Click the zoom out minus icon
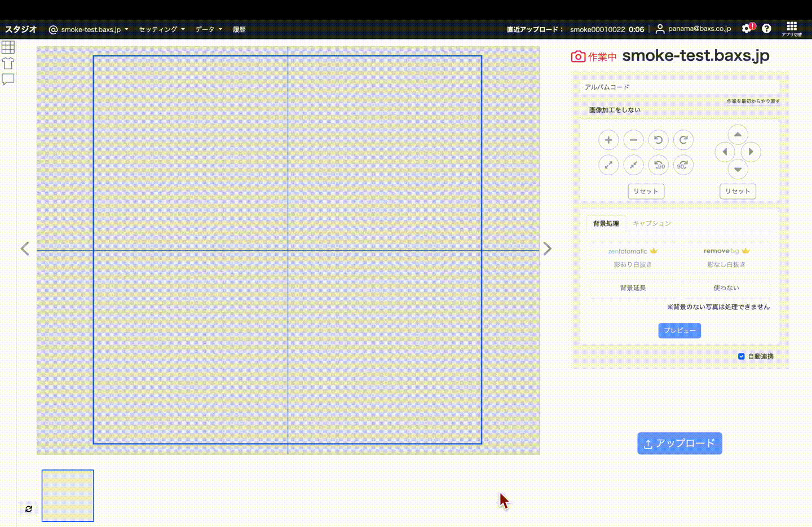The height and width of the screenshot is (527, 812). click(x=633, y=140)
